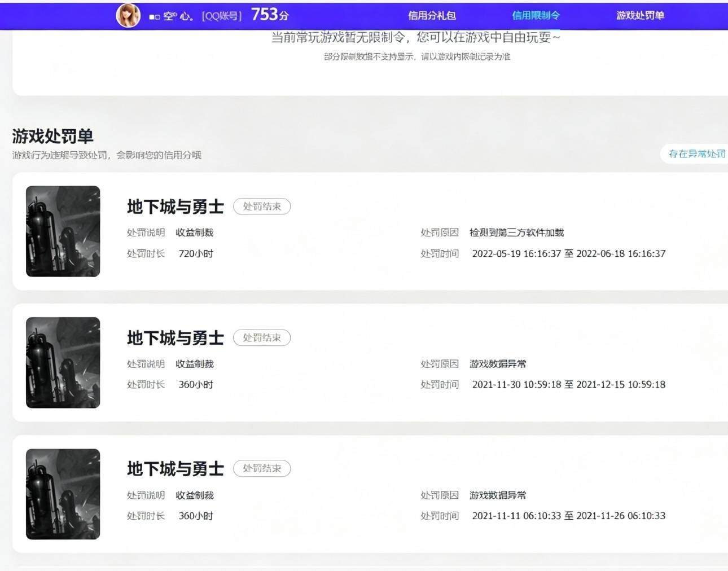728x571 pixels.
Task: Open the 信用分礼包 tab
Action: click(x=432, y=15)
